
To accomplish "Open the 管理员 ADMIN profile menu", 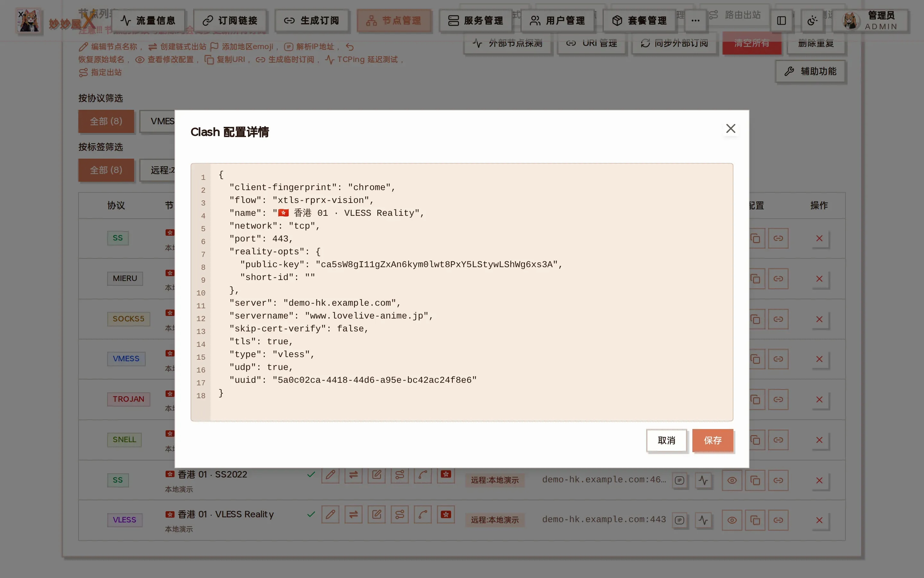I will (x=870, y=20).
